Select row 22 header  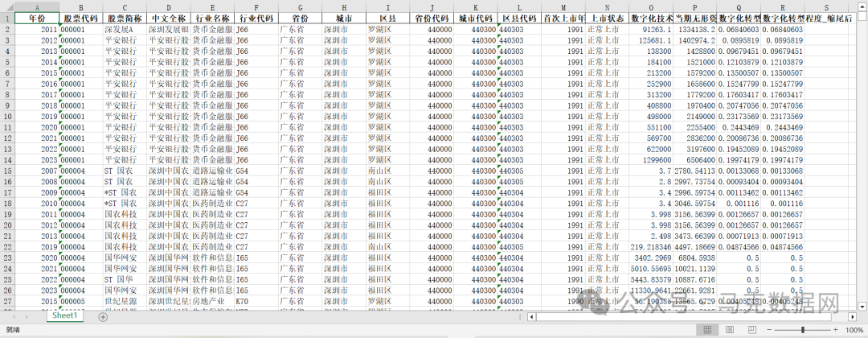pyautogui.click(x=7, y=247)
